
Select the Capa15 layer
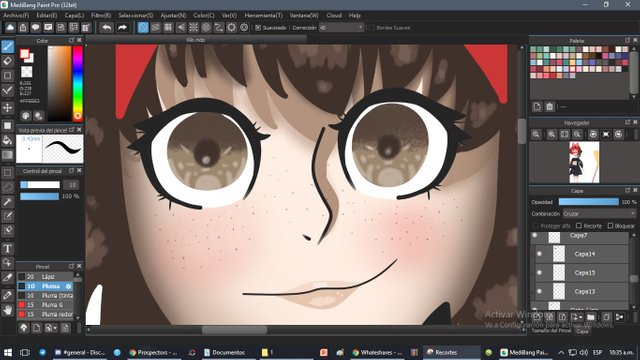(582, 273)
